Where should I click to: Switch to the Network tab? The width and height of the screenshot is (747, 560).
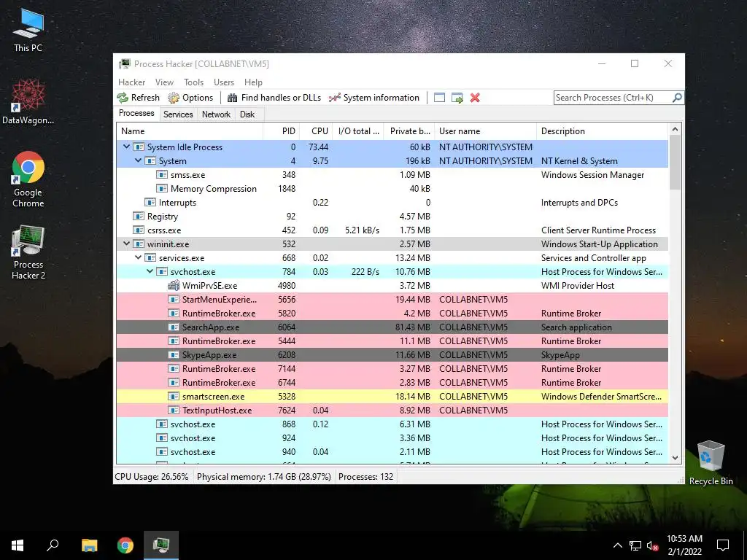pos(216,114)
